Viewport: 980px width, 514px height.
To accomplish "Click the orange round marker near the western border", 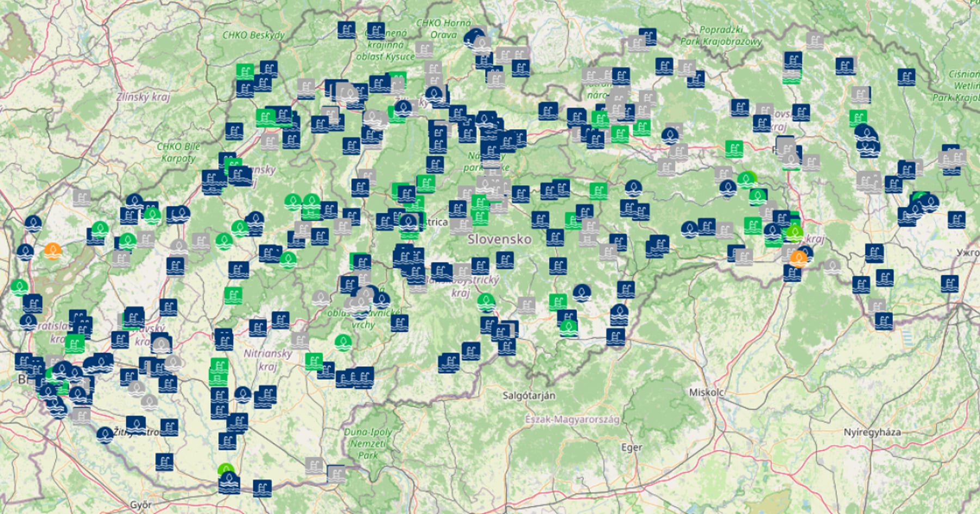I will coord(52,251).
